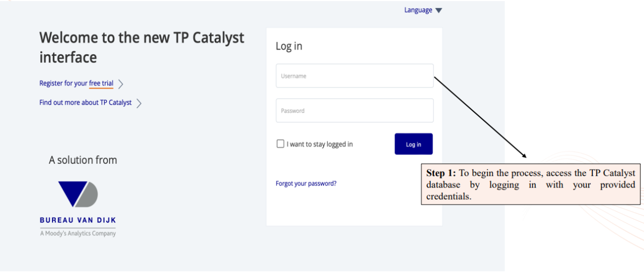
Task: Click the 'I want to stay logged in' label
Action: [x=319, y=144]
